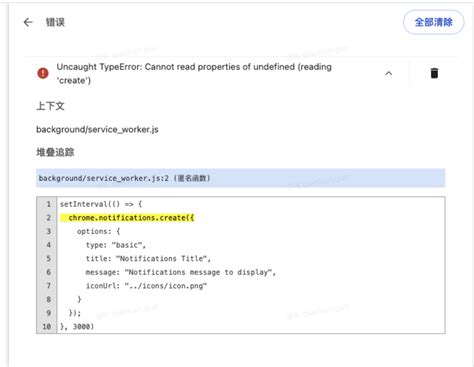Screen dimensions: 474x367
Task: Go back using the left arrow icon
Action: 28,22
